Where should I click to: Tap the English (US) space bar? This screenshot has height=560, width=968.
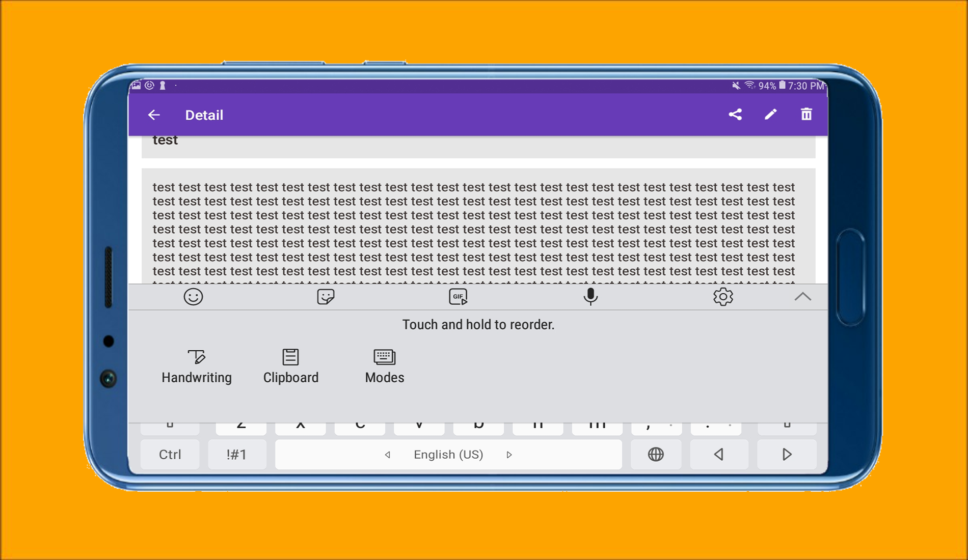[x=448, y=455]
